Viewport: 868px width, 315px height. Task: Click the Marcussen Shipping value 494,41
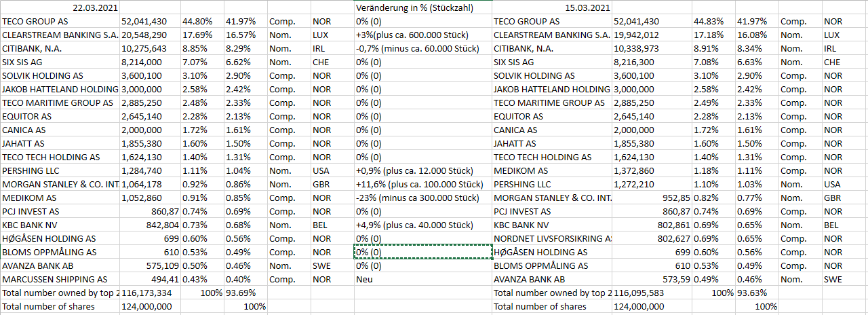coord(150,279)
